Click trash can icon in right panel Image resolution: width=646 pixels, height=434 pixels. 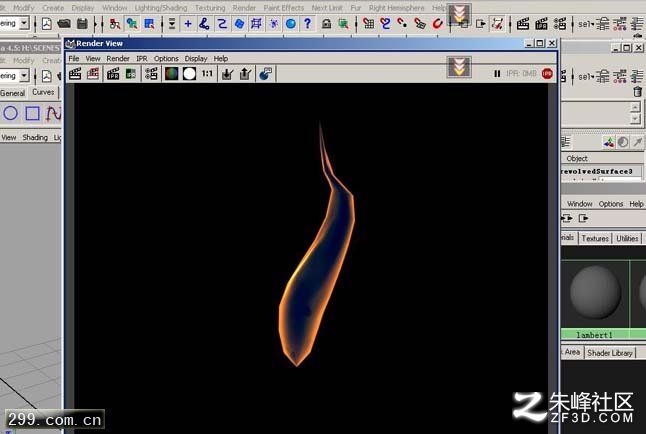pyautogui.click(x=637, y=91)
